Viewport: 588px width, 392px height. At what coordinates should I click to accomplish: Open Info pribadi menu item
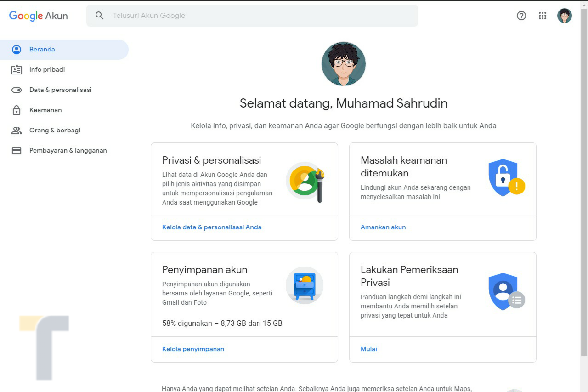[64, 70]
